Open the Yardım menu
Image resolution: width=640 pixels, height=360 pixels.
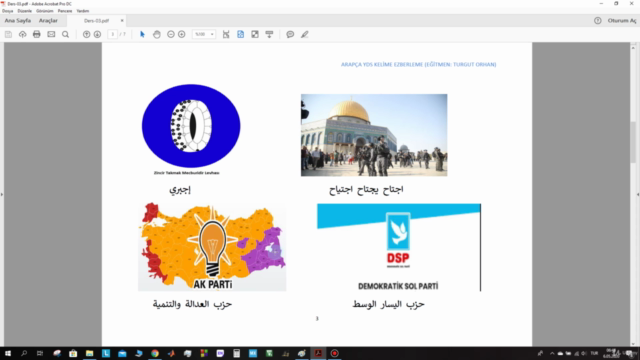[x=83, y=11]
